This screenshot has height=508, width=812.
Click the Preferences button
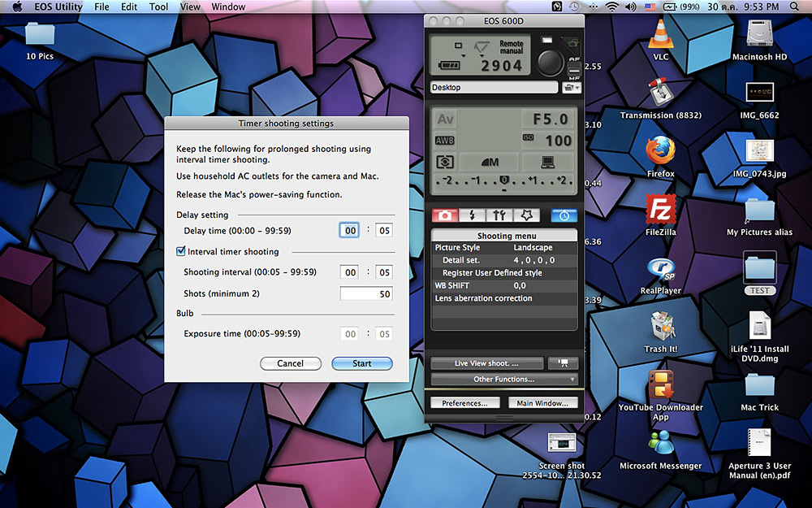464,403
